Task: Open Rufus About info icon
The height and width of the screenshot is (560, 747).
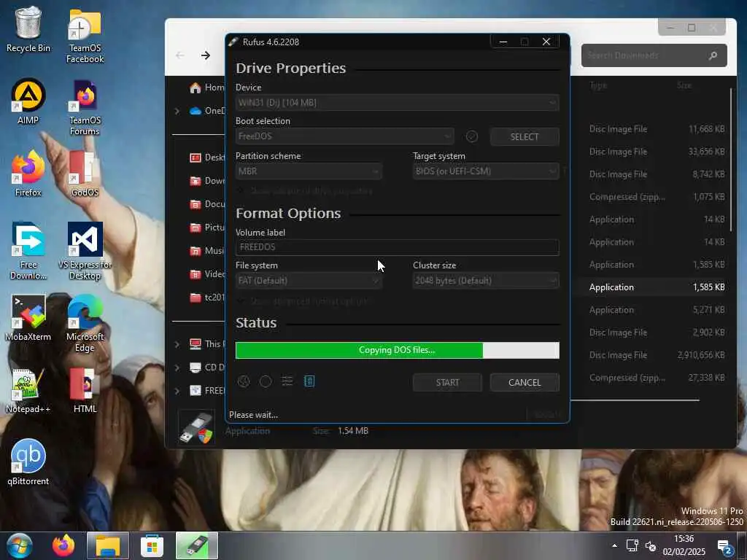Action: (x=266, y=381)
